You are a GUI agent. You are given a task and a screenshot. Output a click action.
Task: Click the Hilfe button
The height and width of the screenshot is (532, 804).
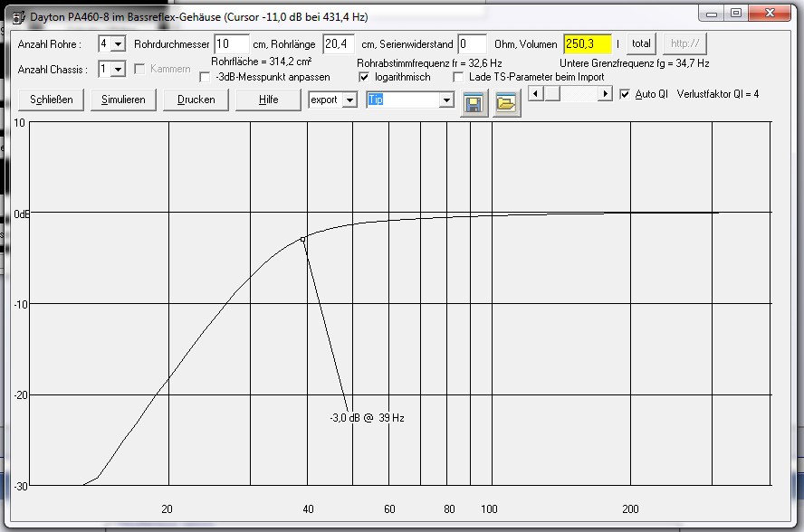coord(268,100)
